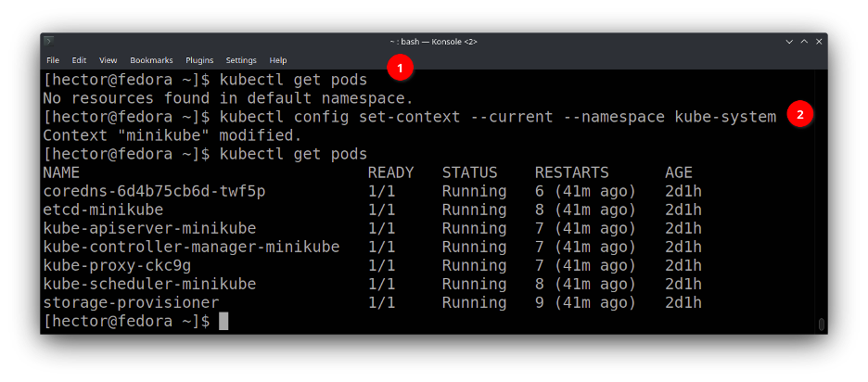This screenshot has width=868, height=382.
Task: Open the File menu
Action: tap(53, 60)
